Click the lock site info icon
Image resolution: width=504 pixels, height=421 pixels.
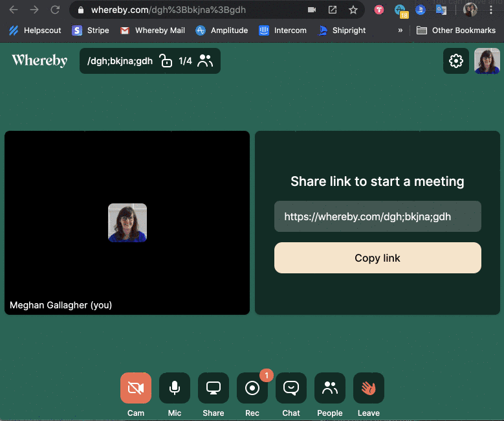pos(81,10)
